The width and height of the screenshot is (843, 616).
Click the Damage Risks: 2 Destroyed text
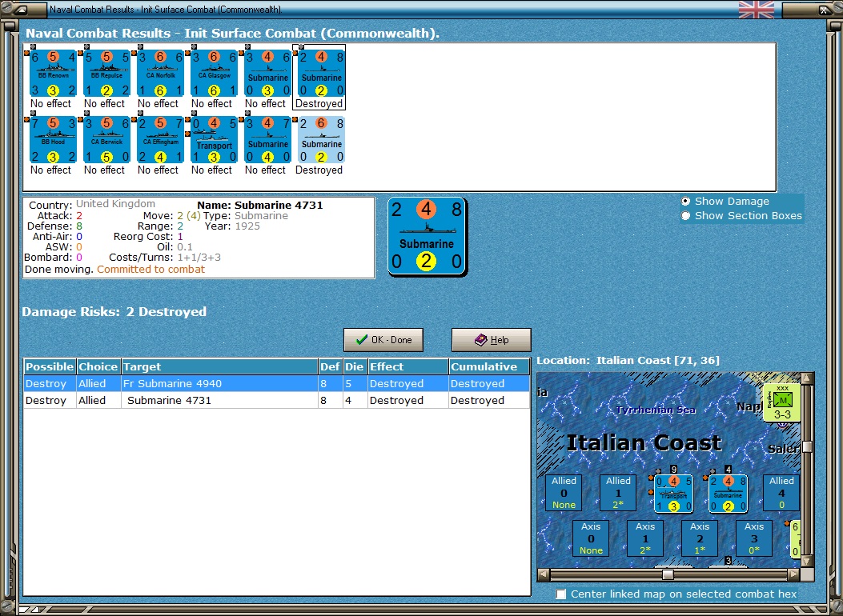[x=114, y=311]
